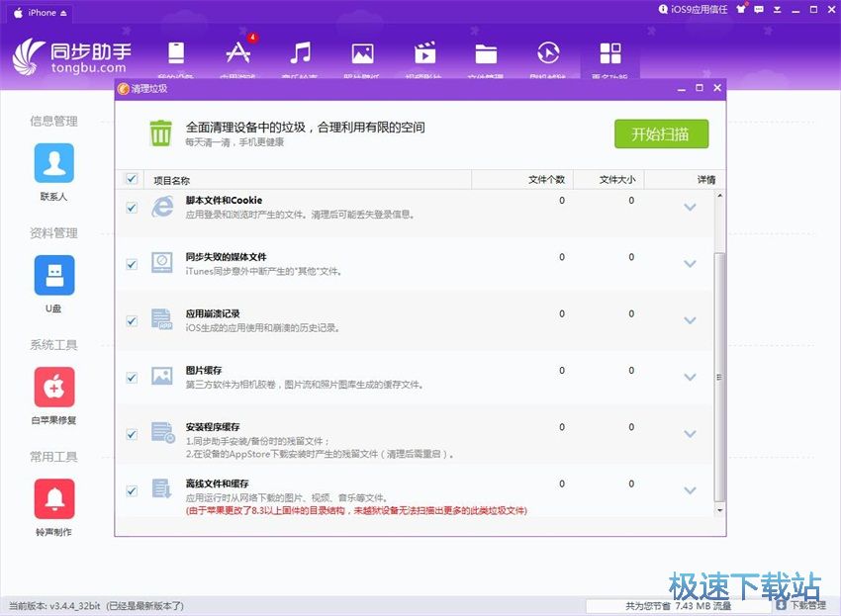Expand details for 图片缓存

(x=690, y=377)
